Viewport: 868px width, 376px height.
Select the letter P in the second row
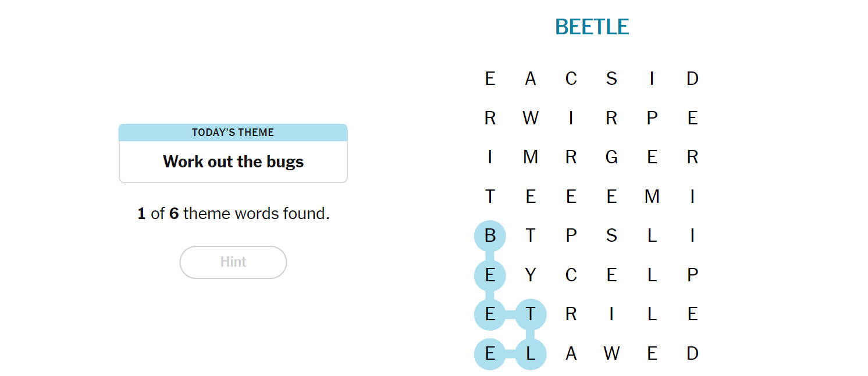tap(652, 117)
